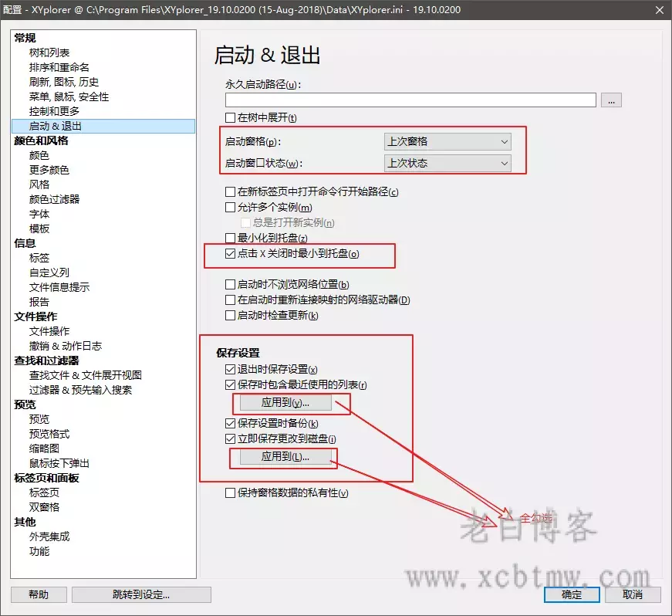672x616 pixels.
Task: Confirm settings with the 确定 button
Action: [571, 594]
